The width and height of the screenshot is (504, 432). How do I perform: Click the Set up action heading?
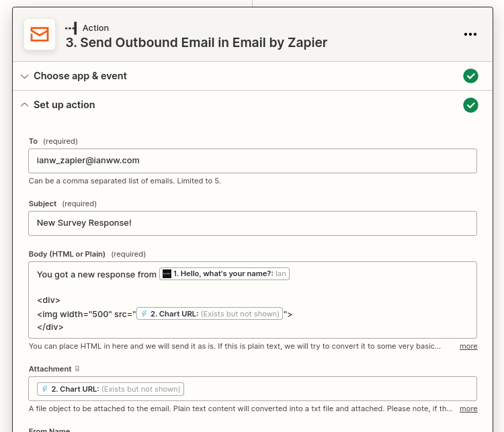[65, 105]
